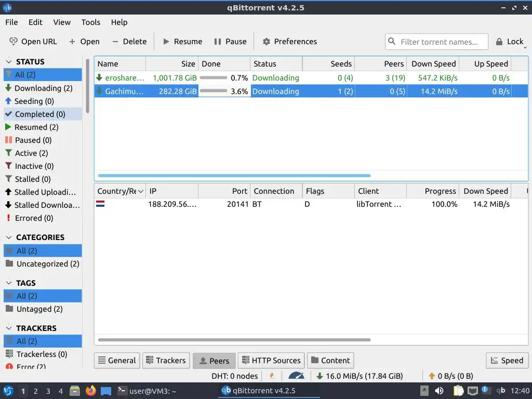Viewport: 532px width, 399px height.
Task: Click the Delete minus icon
Action: (115, 42)
